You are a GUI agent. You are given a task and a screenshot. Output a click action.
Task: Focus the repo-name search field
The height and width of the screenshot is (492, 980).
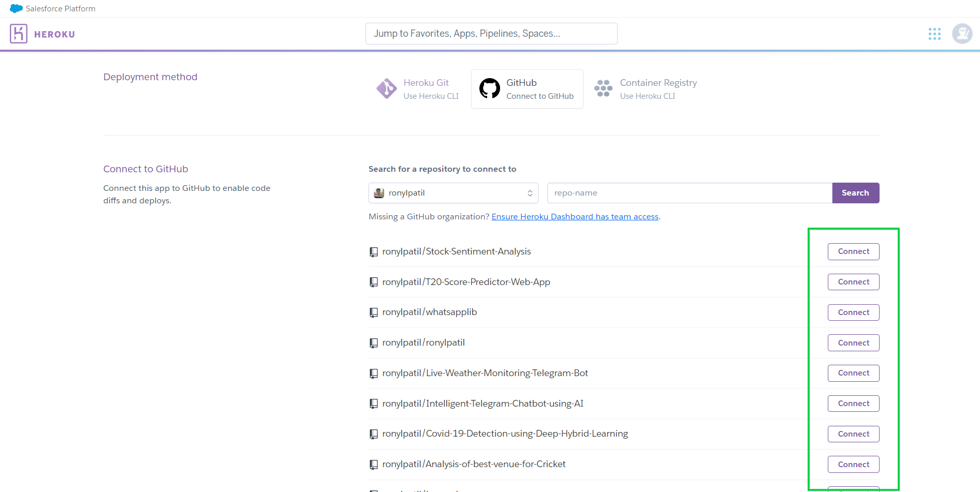tap(690, 193)
